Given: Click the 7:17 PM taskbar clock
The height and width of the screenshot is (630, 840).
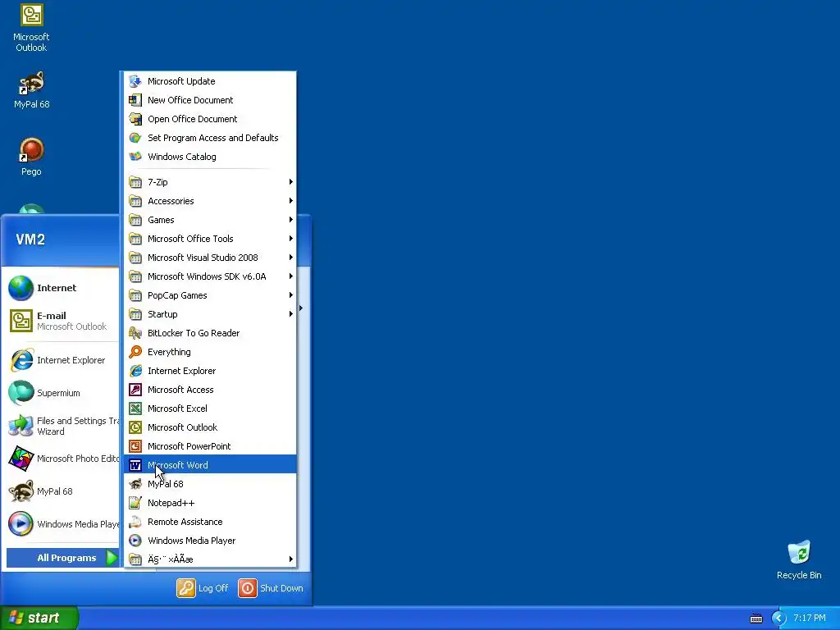Looking at the screenshot, I should 810,619.
